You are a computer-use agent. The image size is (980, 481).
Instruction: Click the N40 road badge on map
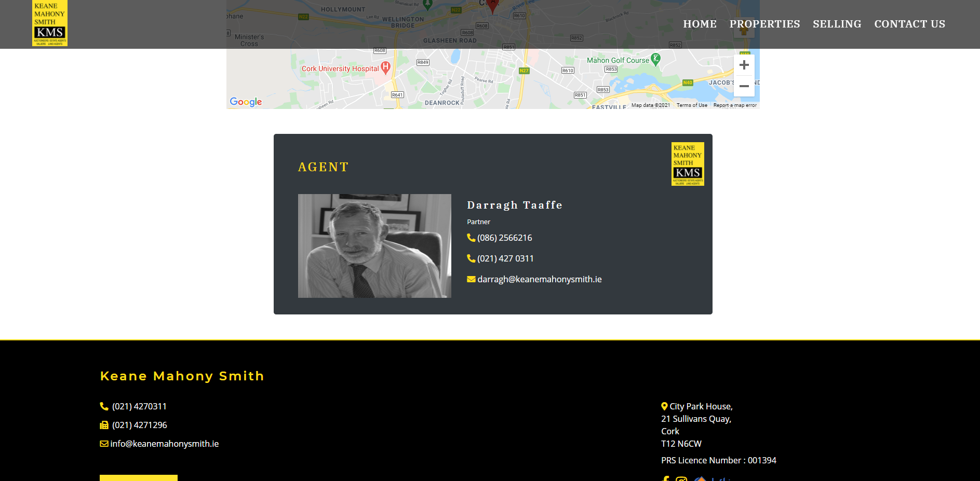[688, 83]
